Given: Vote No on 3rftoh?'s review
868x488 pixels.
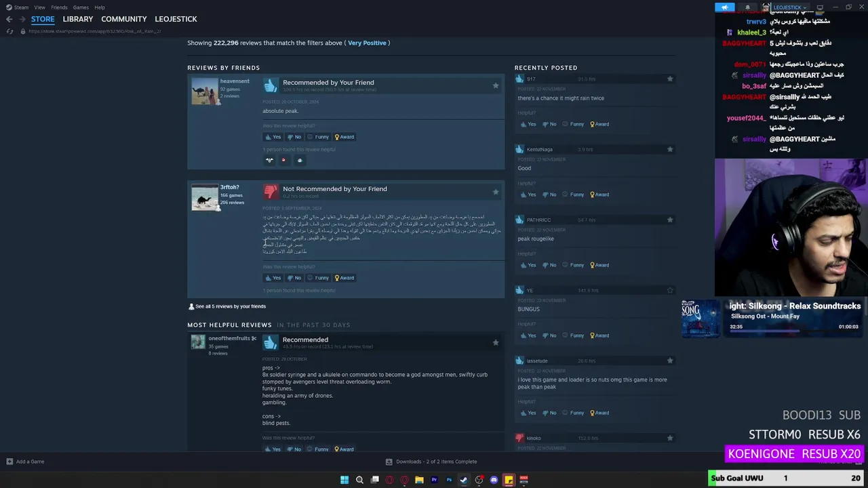Looking at the screenshot, I should (x=294, y=278).
